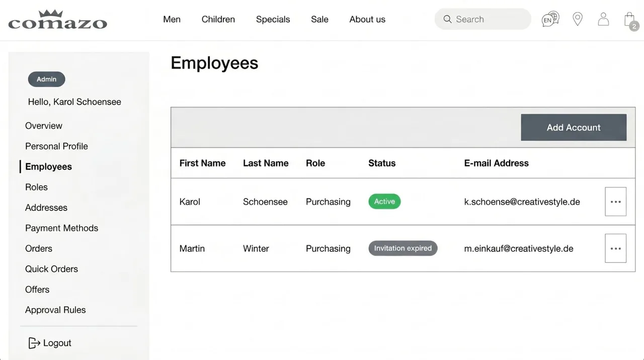Select Payment Methods in sidebar
Screen dimensions: 644x360
coord(61,228)
